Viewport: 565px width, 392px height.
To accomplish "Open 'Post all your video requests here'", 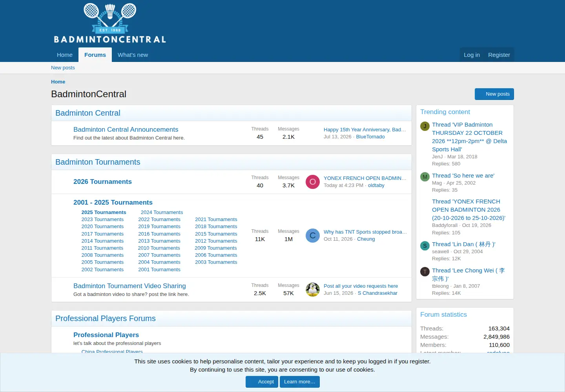I will pos(361,286).
